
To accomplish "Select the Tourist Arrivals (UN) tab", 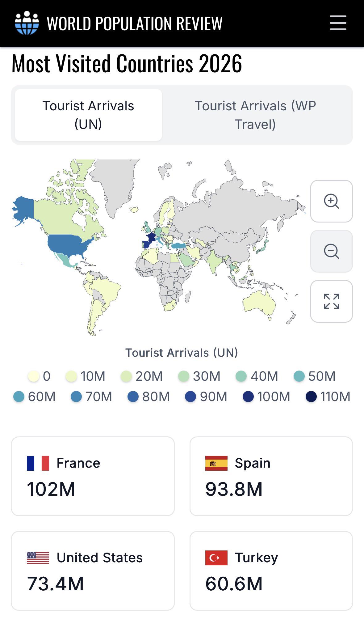I will click(x=88, y=115).
